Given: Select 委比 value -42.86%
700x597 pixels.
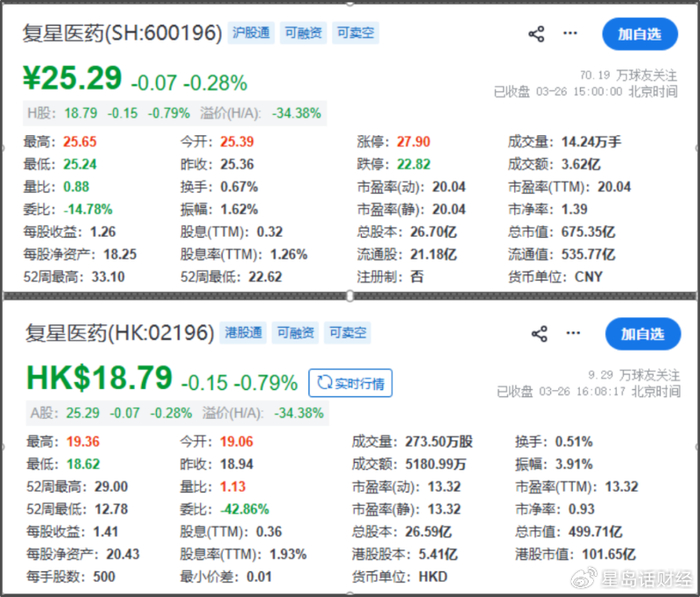Looking at the screenshot, I should (244, 509).
